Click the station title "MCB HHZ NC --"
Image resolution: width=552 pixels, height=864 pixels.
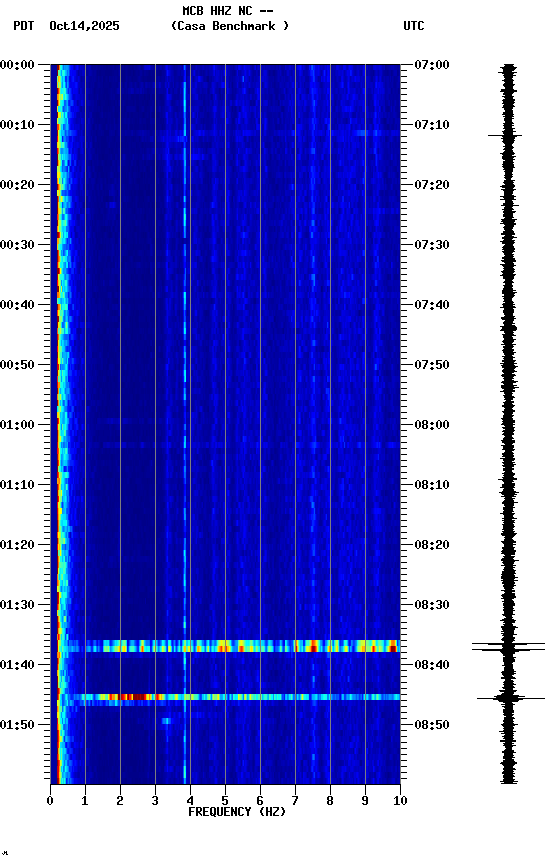(x=228, y=10)
